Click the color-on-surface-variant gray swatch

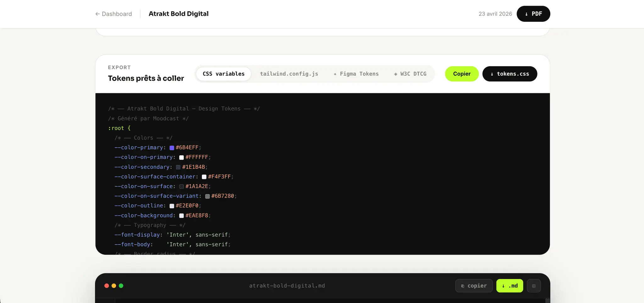coord(207,196)
